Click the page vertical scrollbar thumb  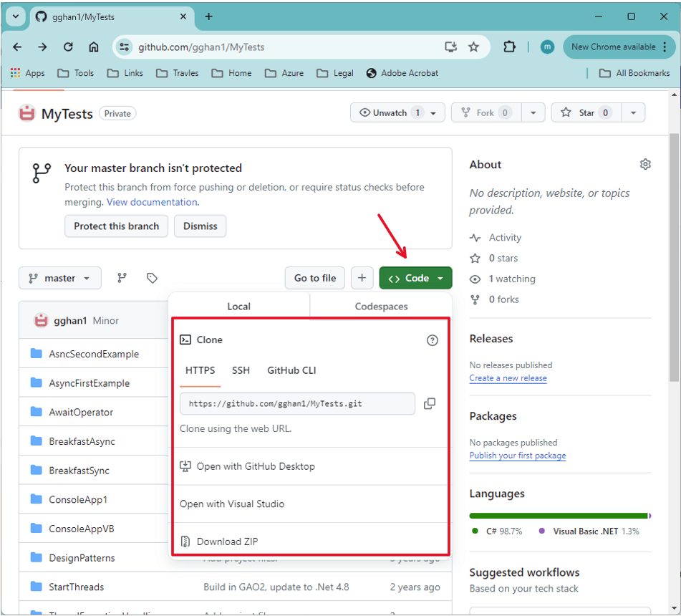[674, 258]
